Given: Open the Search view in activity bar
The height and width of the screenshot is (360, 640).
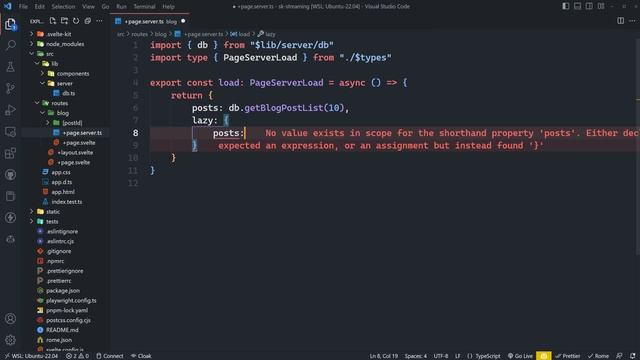Looking at the screenshot, I should (x=11, y=45).
